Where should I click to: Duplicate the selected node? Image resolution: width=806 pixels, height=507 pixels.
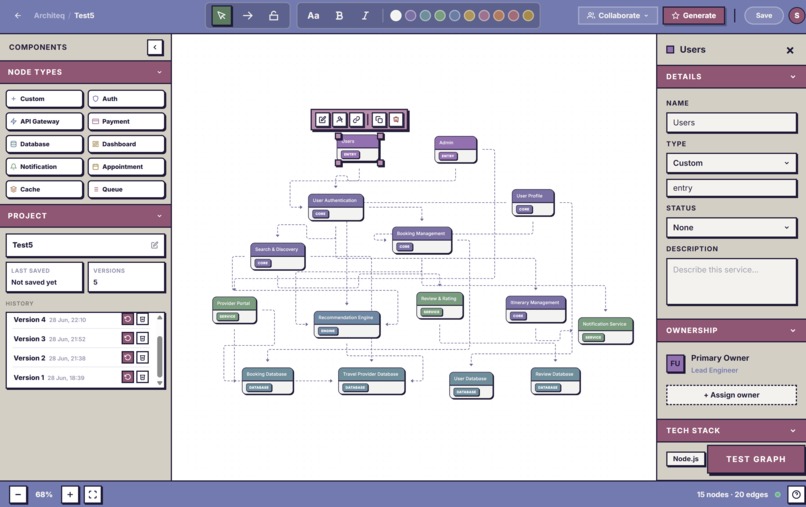(379, 120)
